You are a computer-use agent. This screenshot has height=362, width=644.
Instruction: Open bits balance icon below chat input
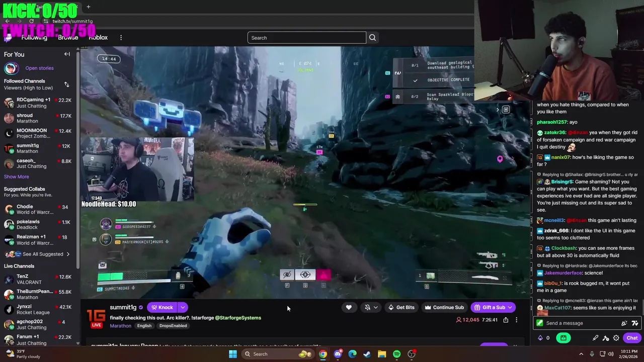[540, 338]
